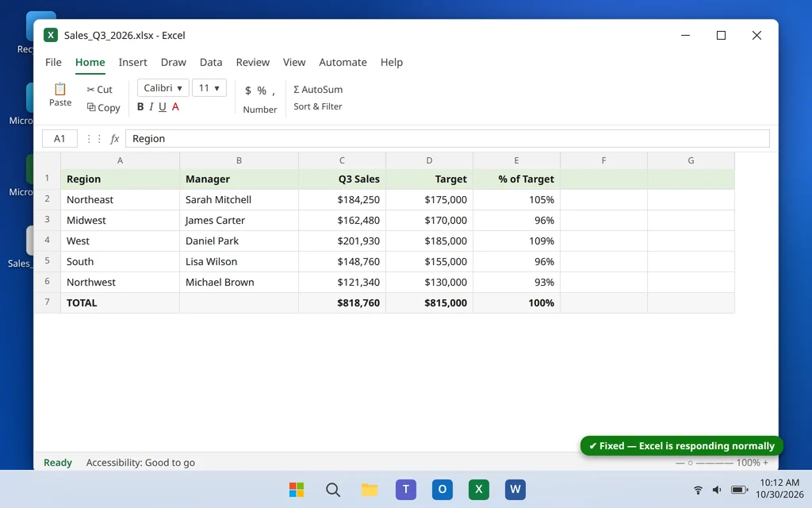This screenshot has height=508, width=812.
Task: Click the battery tray icon
Action: 739,490
